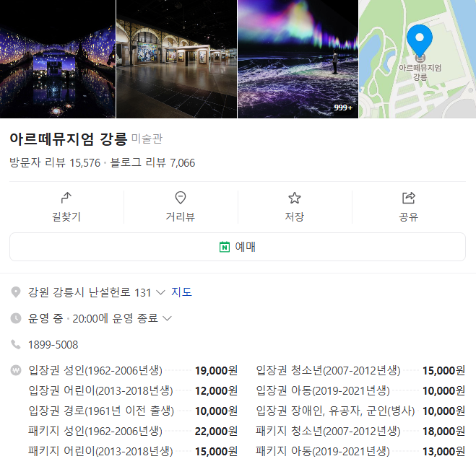This screenshot has width=476, height=464.
Task: Click the won price icon beside ticket list
Action: coord(16,370)
